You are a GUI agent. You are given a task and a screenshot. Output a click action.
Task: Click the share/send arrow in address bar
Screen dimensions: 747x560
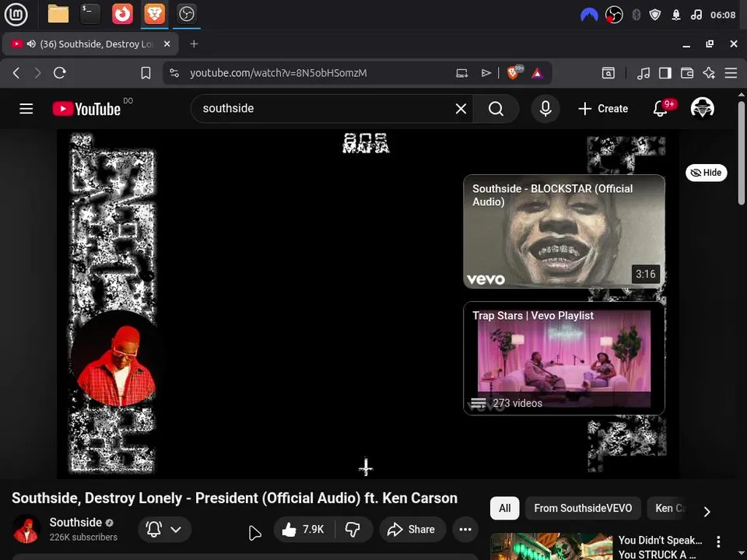point(486,73)
